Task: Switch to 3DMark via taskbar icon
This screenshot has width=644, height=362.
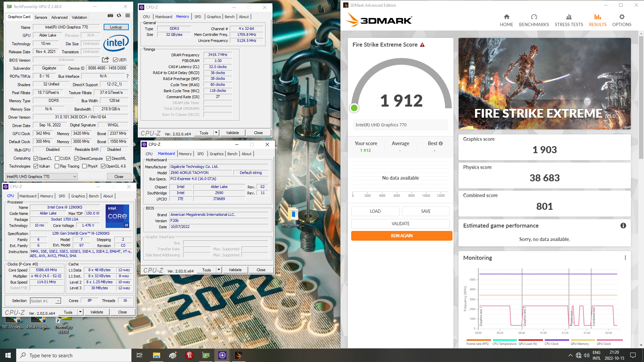Action: 238,355
